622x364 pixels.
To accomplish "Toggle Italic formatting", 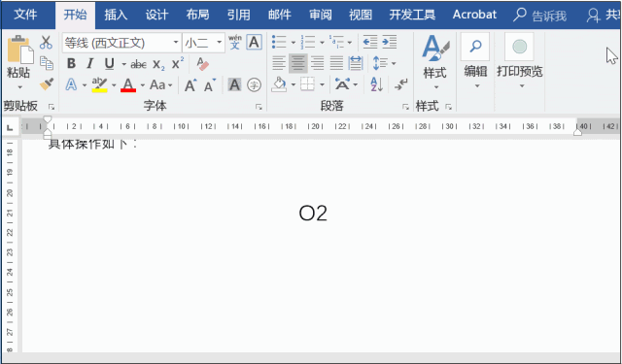I will pos(90,63).
